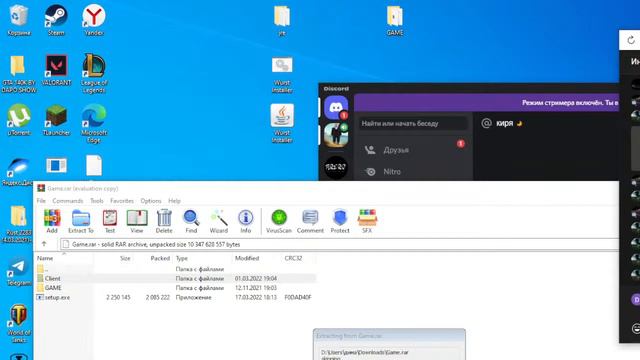
Task: Click the streamer mode purple banner
Action: 487,103
